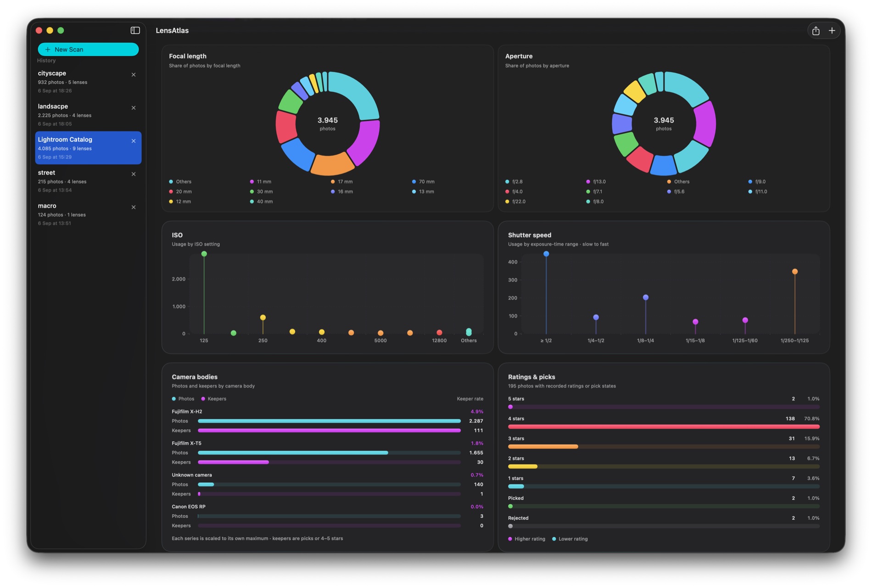Click the 20 mm legend item
The image size is (872, 588).
click(180, 192)
